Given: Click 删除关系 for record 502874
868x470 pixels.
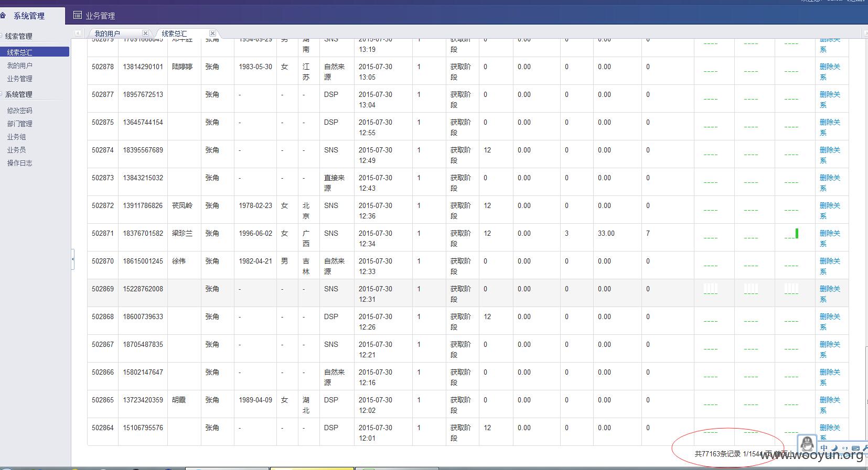Looking at the screenshot, I should point(830,155).
